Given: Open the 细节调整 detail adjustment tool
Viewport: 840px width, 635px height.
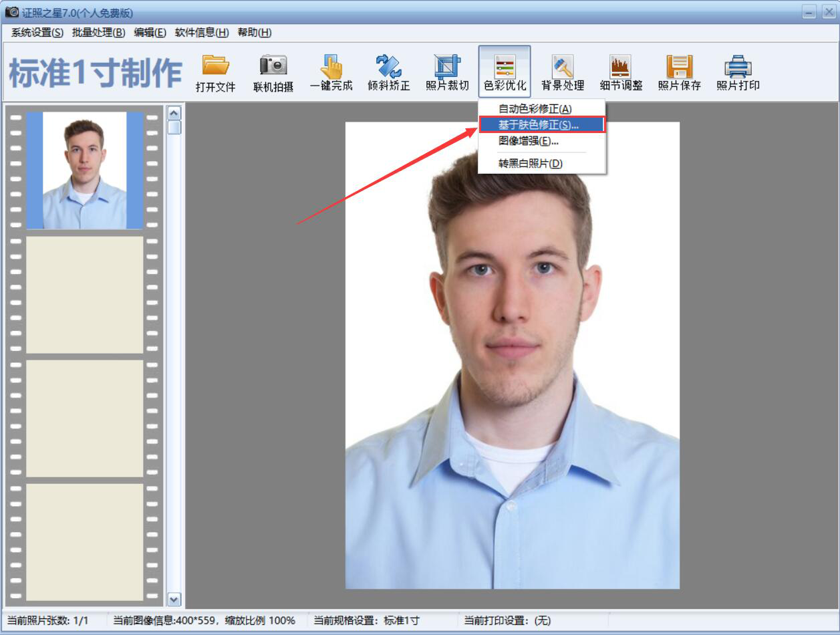Looking at the screenshot, I should tap(621, 72).
